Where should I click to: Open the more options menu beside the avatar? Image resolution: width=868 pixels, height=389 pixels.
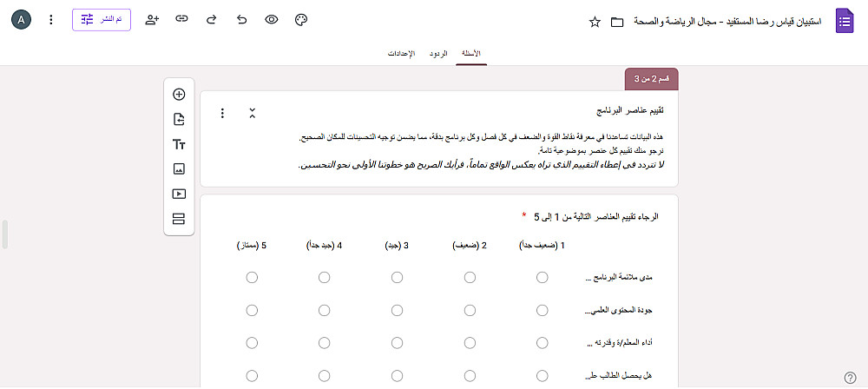point(50,19)
